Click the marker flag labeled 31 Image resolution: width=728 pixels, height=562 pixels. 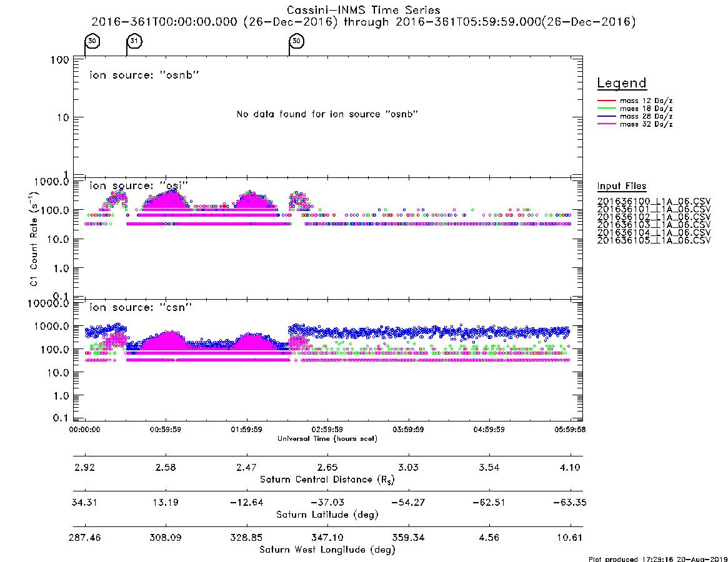134,41
